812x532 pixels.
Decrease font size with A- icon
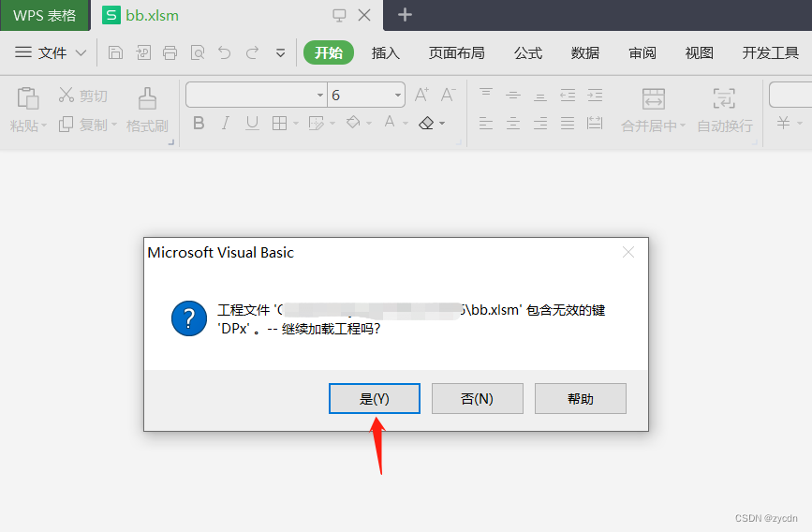(x=448, y=95)
